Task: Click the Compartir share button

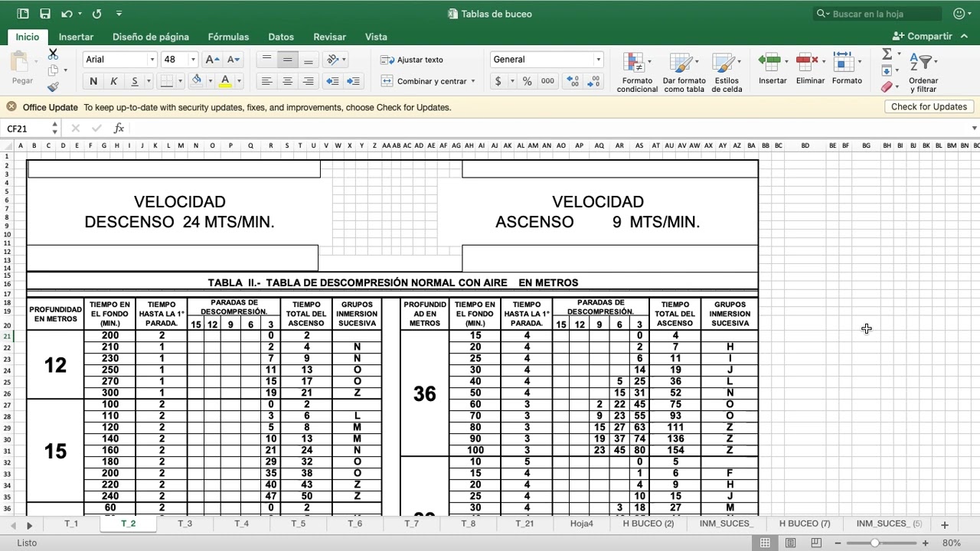Action: (x=923, y=37)
